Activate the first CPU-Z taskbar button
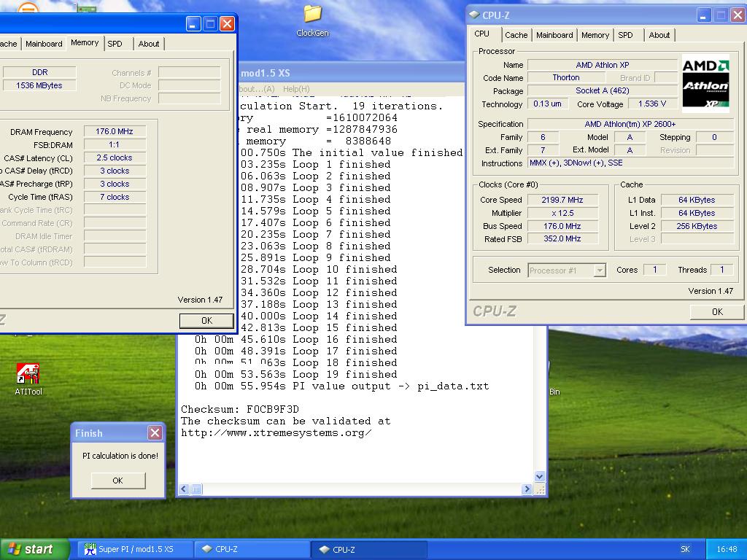 [x=252, y=549]
